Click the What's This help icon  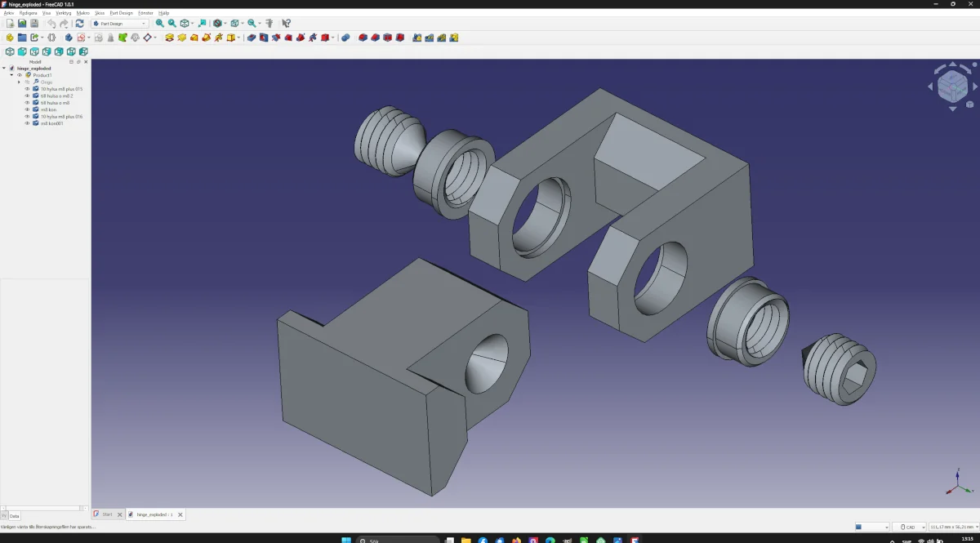[x=286, y=24]
